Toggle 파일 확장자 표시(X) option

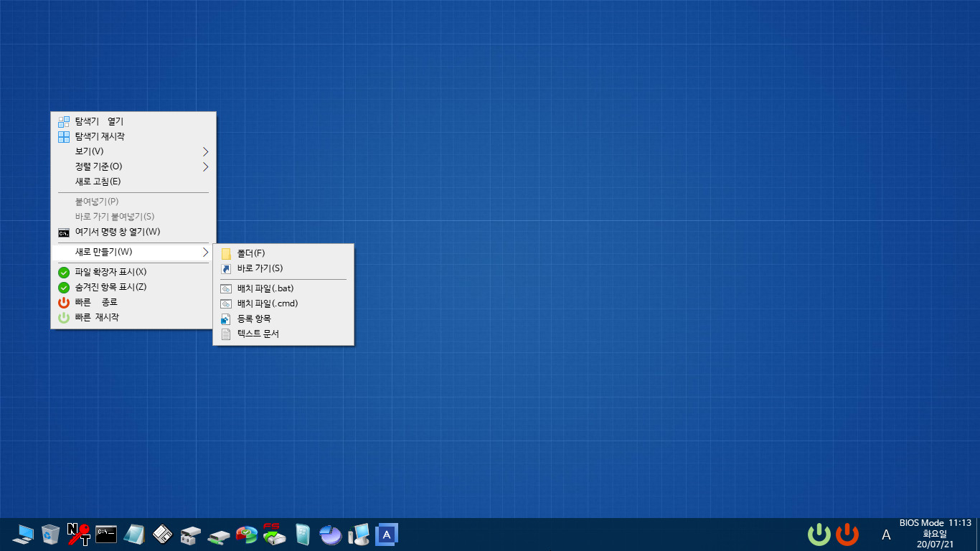[133, 272]
